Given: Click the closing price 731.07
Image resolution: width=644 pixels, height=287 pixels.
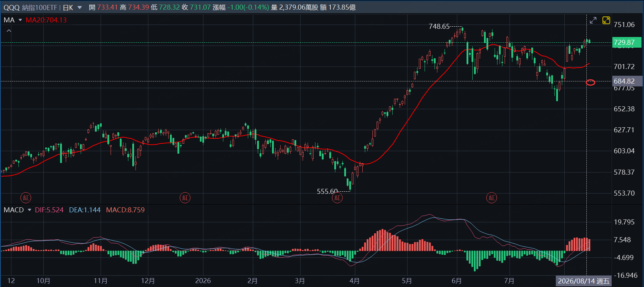Looking at the screenshot, I should pyautogui.click(x=200, y=7).
